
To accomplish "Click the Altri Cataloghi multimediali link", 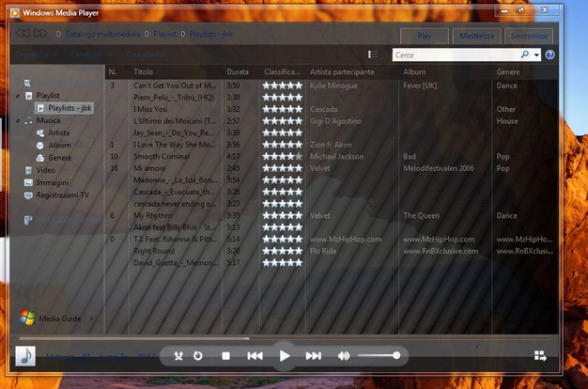I will click(70, 220).
